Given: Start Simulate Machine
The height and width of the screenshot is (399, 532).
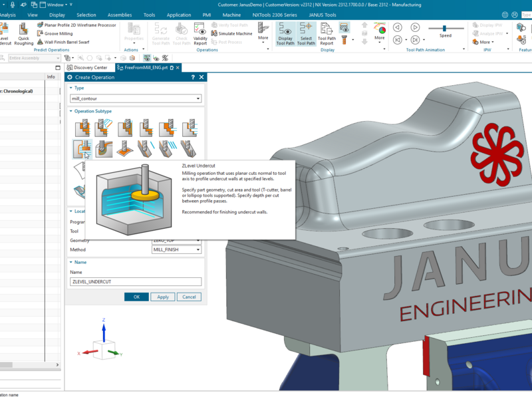Looking at the screenshot, I should coord(231,34).
